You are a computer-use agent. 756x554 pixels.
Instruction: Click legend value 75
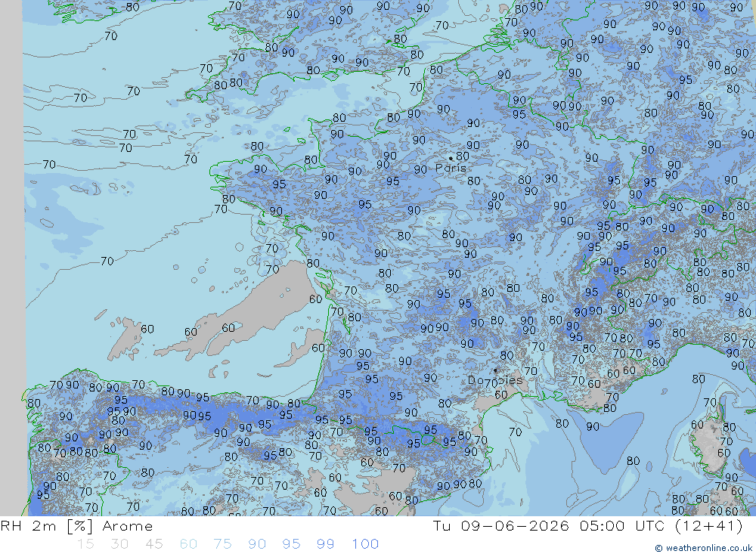click(223, 544)
